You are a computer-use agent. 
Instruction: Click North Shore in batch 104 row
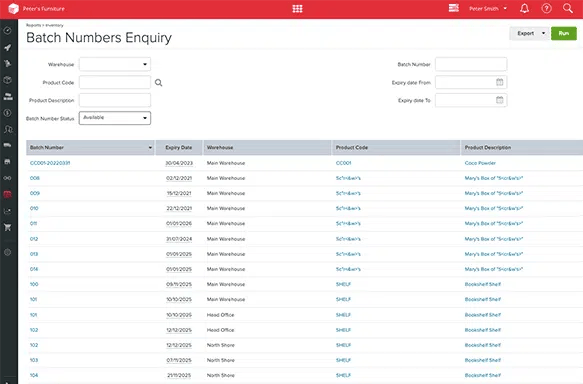click(220, 375)
